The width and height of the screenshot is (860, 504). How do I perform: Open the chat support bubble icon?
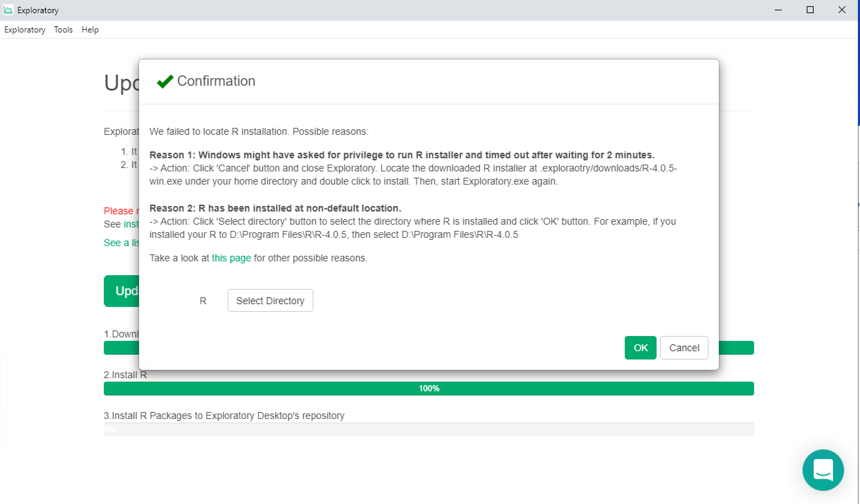(x=823, y=469)
